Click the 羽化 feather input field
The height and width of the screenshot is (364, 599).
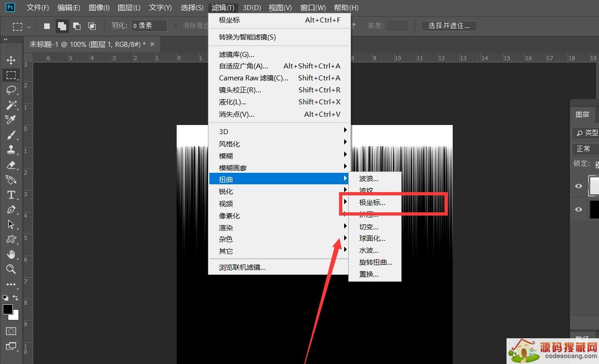pos(149,26)
